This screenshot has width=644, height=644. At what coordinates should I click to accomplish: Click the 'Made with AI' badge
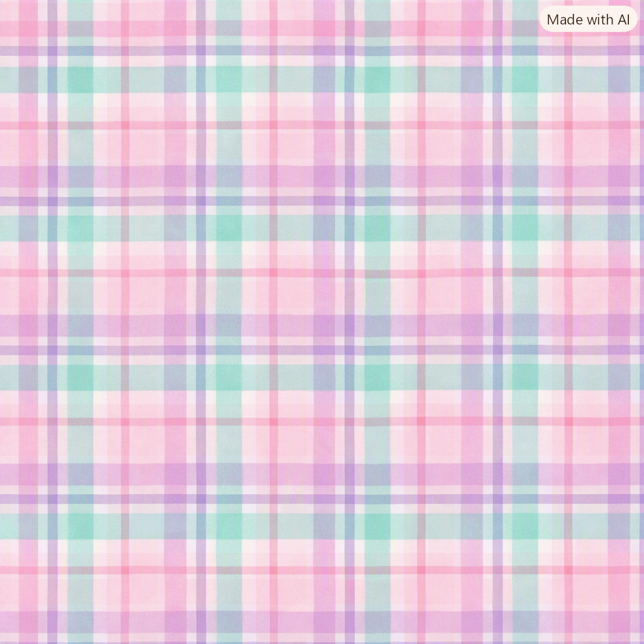(588, 19)
